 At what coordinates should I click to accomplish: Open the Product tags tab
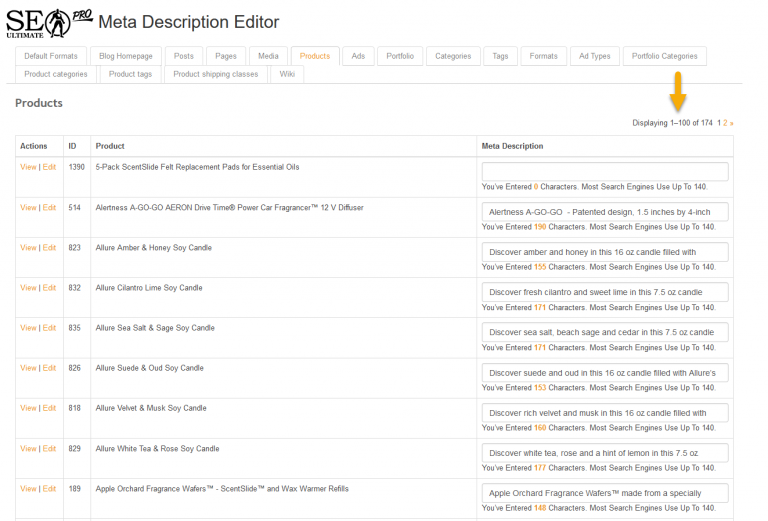click(x=130, y=74)
